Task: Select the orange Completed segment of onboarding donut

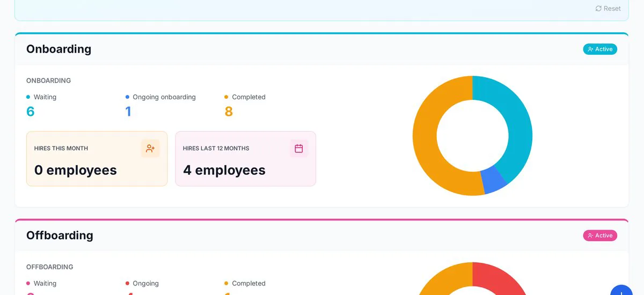Action: [425, 137]
